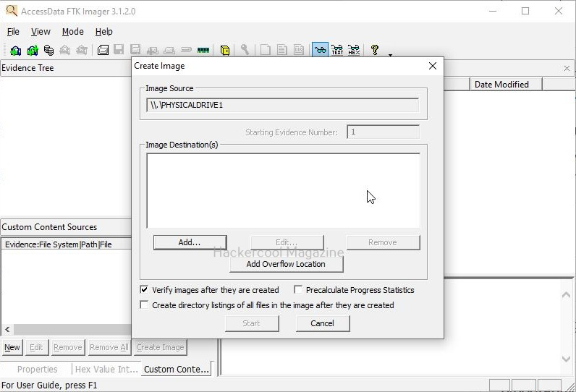Click the Help question mark icon
This screenshot has width=576, height=392.
point(374,50)
